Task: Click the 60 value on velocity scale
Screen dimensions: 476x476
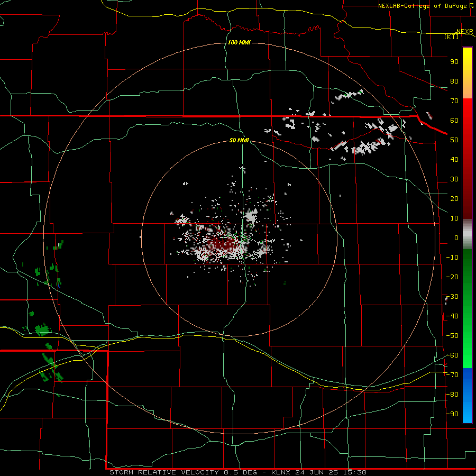Action: 454,121
